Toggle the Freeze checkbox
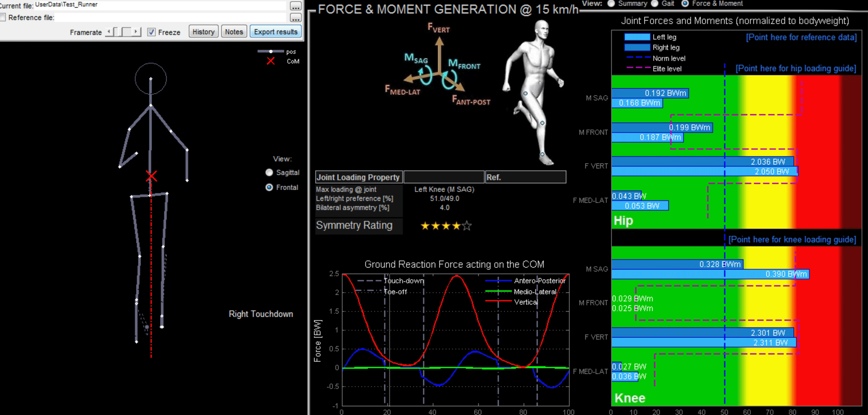 click(151, 32)
